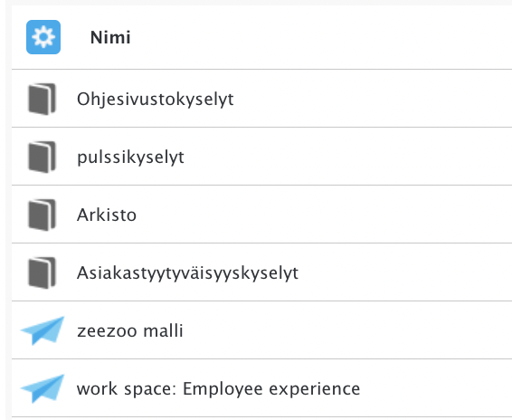Sort the list by the Nimi column header
Viewport: 512px width, 420px height.
[110, 37]
